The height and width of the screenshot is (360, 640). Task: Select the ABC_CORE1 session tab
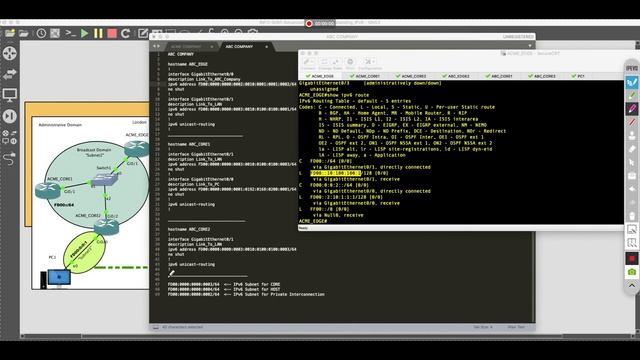(x=499, y=76)
